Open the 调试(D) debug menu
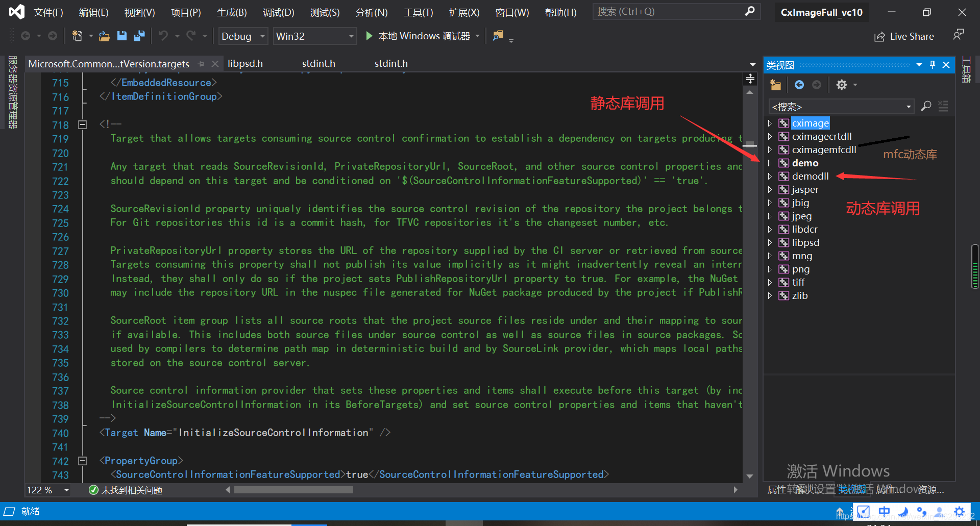 (278, 12)
